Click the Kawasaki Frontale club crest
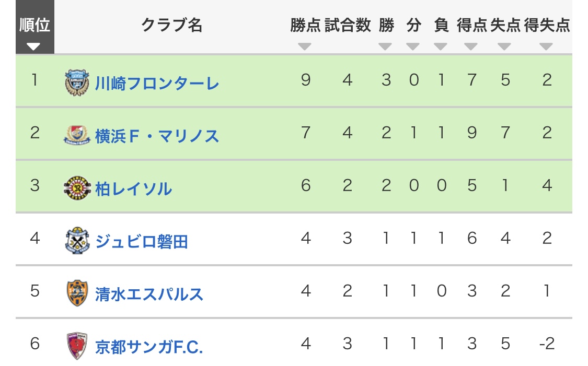Image resolution: width=588 pixels, height=366 pixels. pos(77,82)
